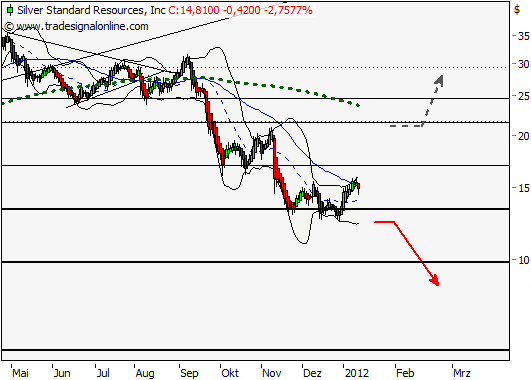The width and height of the screenshot is (531, 380).
Task: Click the 'Jun' month label
Action: [x=62, y=373]
